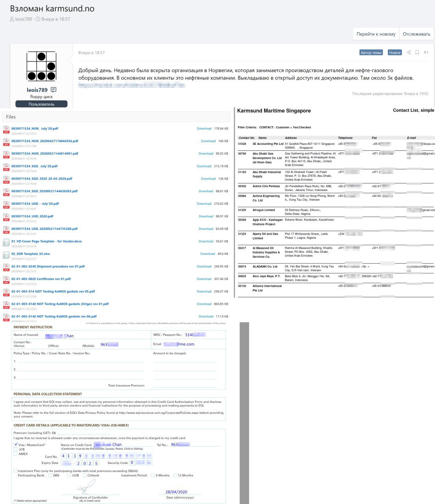Select the 6 Months instalment period
The image size is (435, 504).
[x=153, y=475]
